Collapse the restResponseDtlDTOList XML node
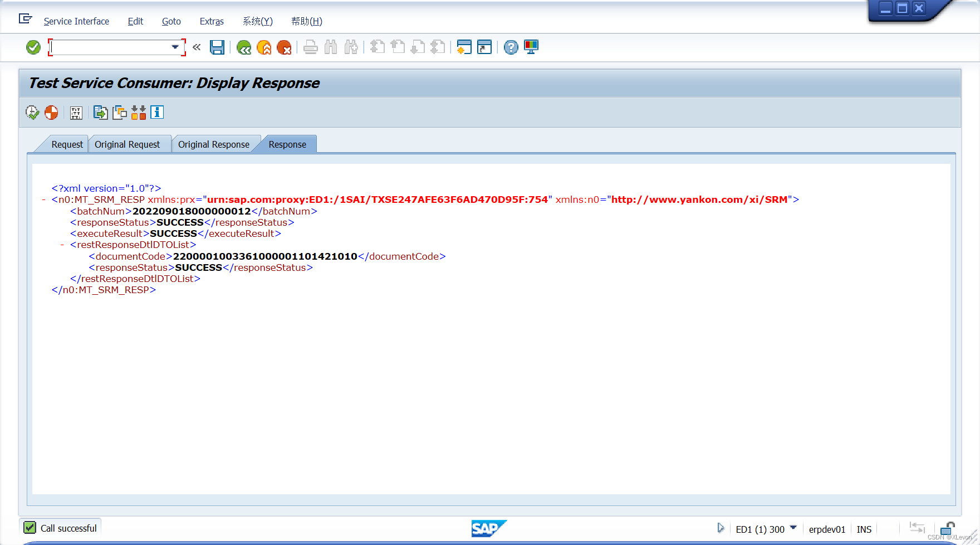Viewport: 980px width, 545px height. (62, 245)
